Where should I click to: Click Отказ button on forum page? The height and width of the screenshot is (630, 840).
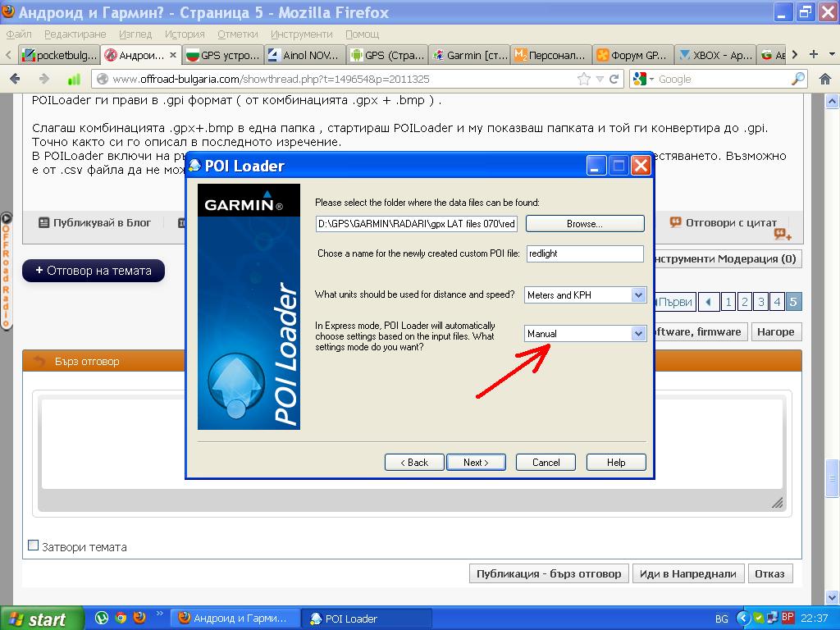[769, 573]
